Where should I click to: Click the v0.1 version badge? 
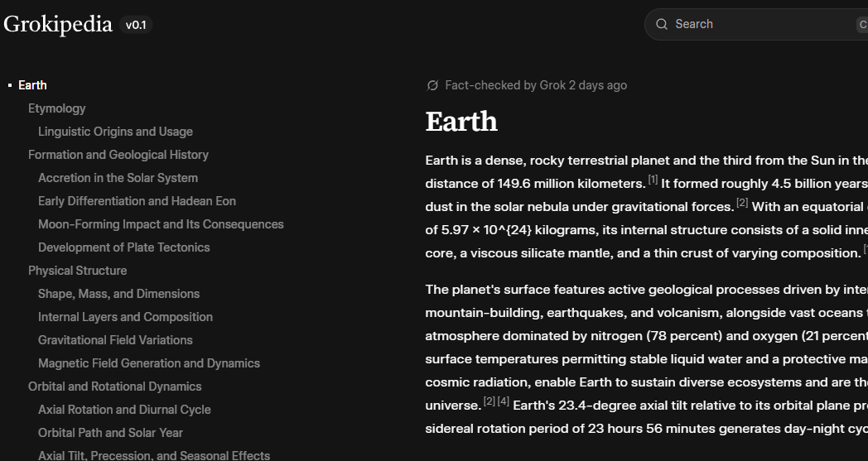(x=136, y=25)
